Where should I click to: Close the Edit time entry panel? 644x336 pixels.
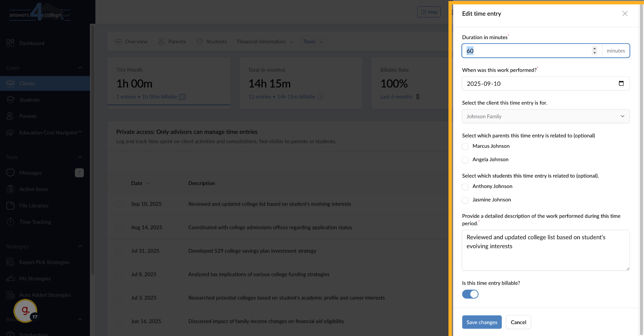(625, 14)
